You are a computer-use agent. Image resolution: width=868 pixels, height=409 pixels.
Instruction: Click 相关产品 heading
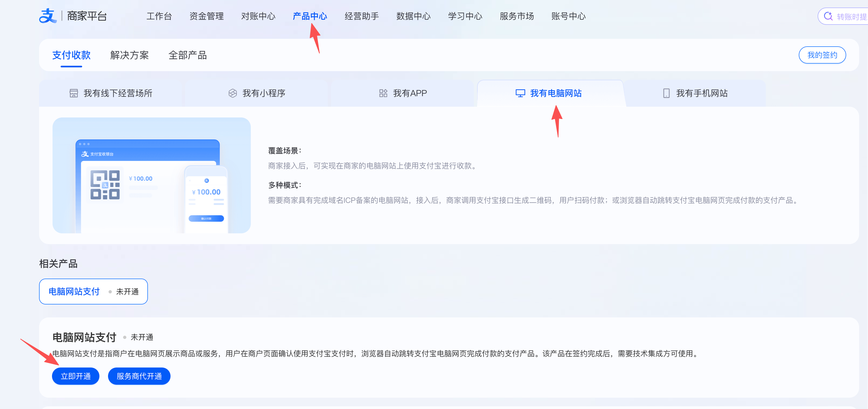(58, 264)
